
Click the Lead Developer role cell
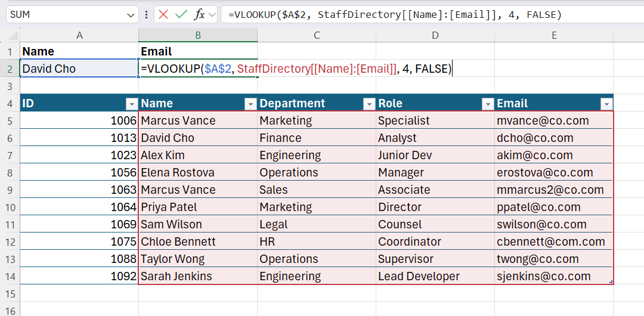435,276
